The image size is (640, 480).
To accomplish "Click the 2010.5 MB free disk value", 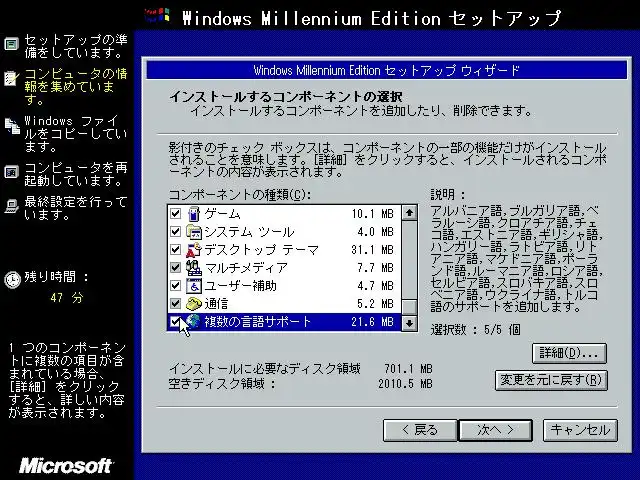I will [x=405, y=384].
